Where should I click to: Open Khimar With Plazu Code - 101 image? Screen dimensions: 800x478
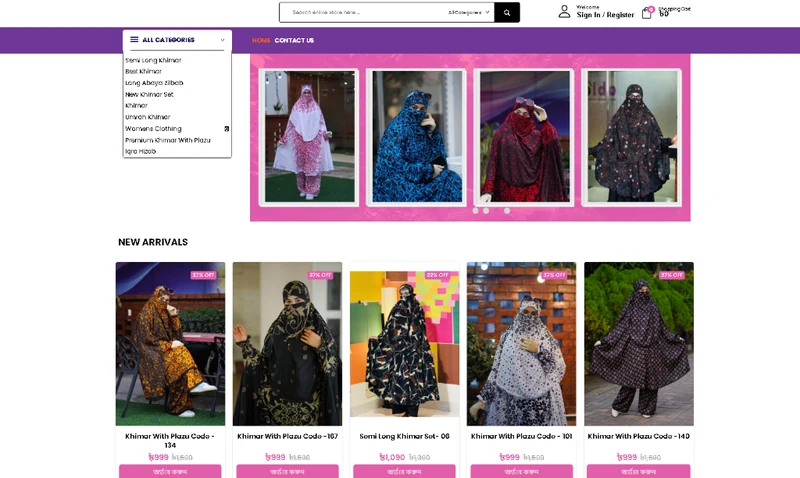coord(521,344)
